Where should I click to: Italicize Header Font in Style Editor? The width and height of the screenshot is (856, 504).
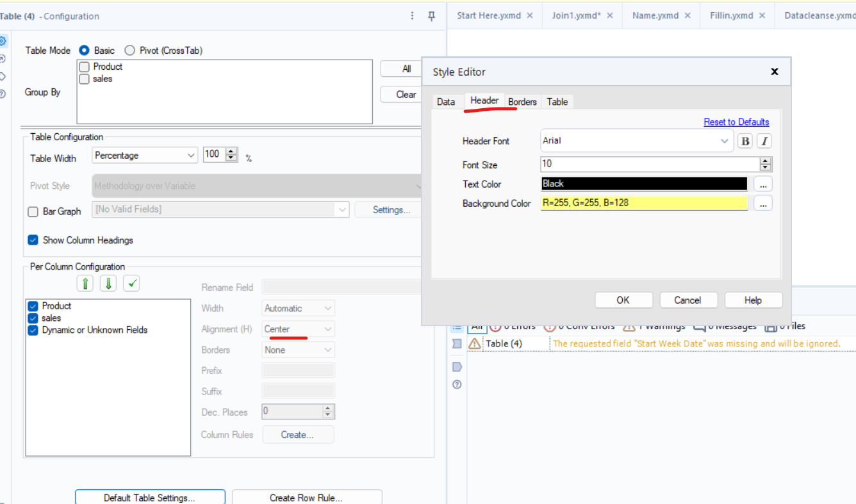pos(764,140)
